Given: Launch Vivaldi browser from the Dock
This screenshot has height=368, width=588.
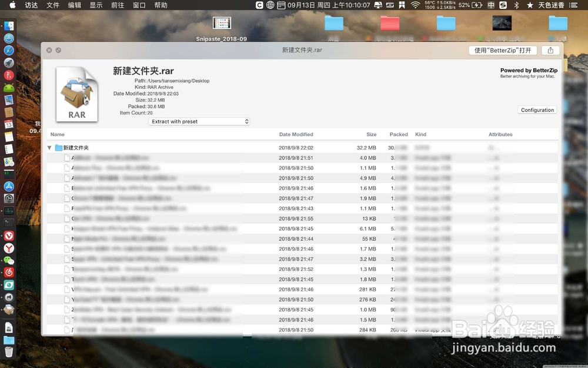Looking at the screenshot, I should pos(9,236).
